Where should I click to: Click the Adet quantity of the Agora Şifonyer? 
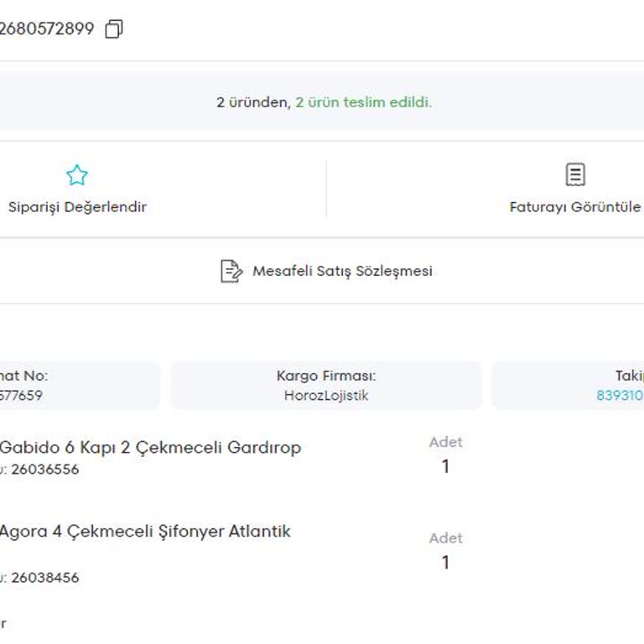[x=445, y=563]
